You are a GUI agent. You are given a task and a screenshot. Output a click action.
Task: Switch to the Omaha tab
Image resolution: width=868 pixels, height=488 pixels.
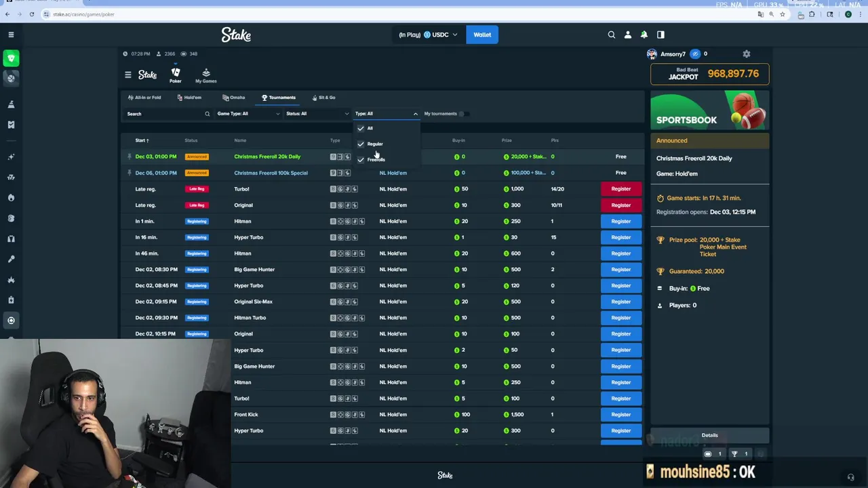tap(234, 98)
